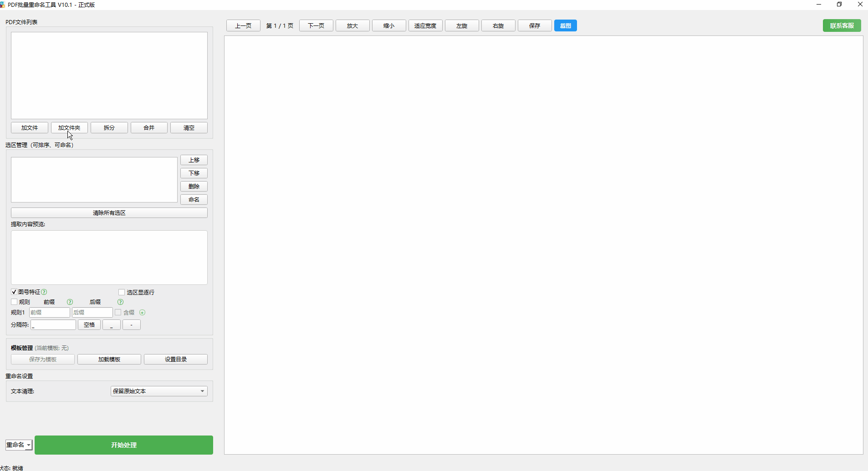
Task: Toggle the 含缀 checkbox
Action: 118,313
